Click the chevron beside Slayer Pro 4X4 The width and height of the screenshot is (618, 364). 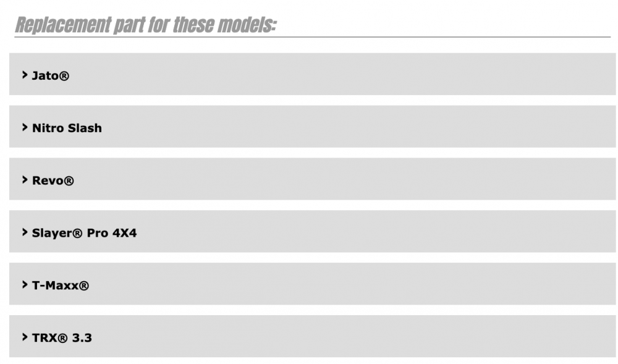click(x=25, y=232)
